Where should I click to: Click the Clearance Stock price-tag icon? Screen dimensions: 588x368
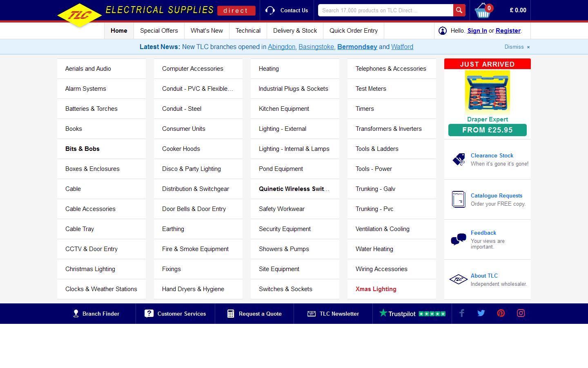coord(458,159)
